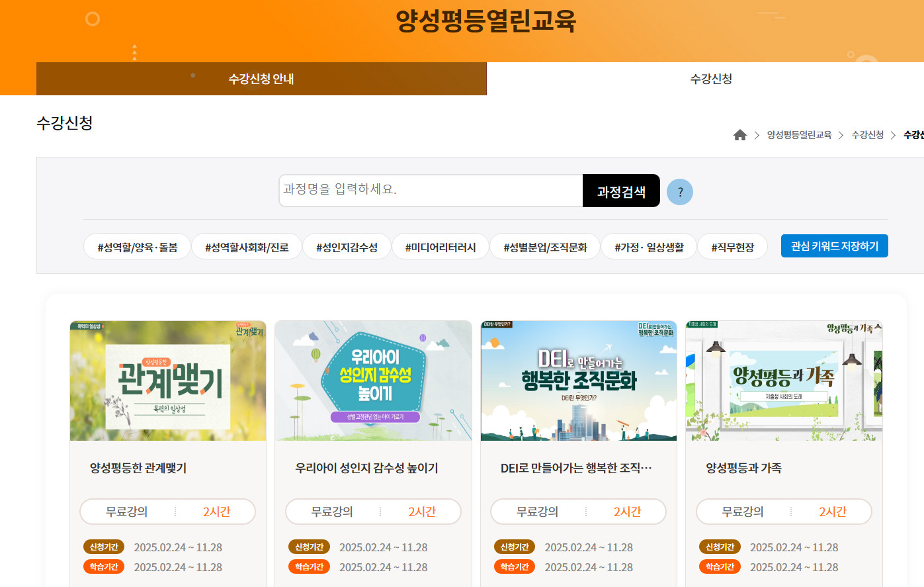
Task: Open 수강신청 breadcrumb link
Action: (868, 135)
